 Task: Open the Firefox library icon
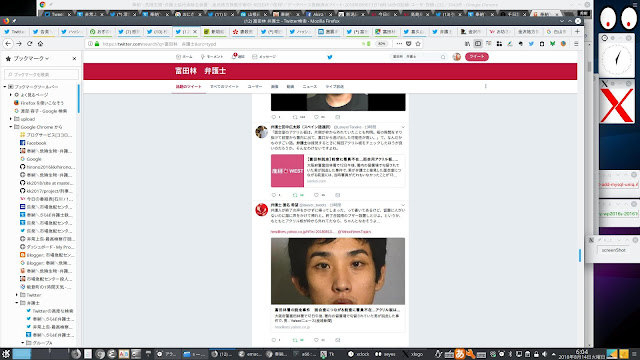coord(467,44)
